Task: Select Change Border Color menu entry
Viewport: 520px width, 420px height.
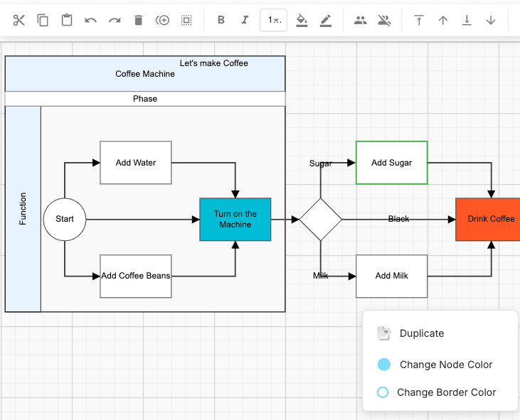Action: 446,392
